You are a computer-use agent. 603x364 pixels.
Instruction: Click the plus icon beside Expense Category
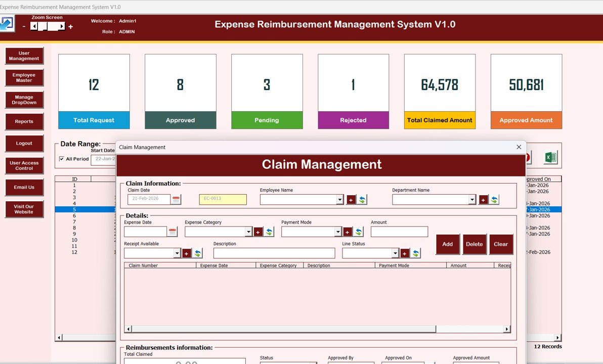[x=258, y=231]
